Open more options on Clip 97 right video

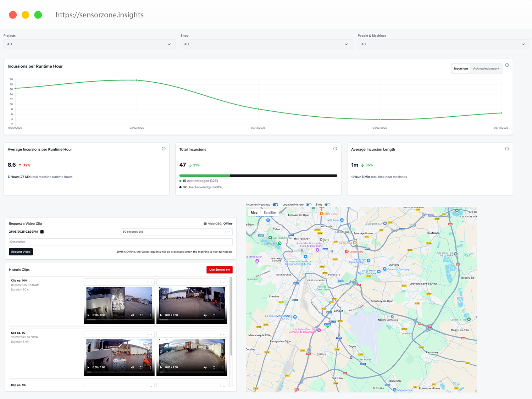click(223, 367)
